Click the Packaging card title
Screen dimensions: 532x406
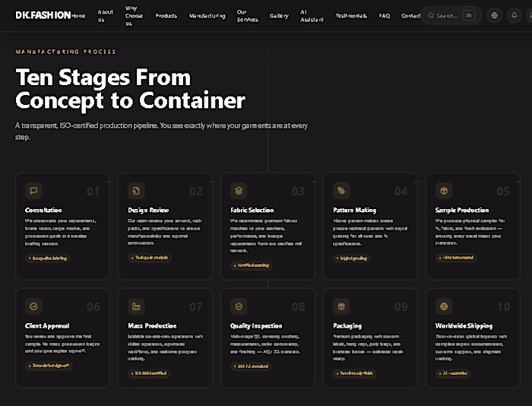(x=347, y=326)
